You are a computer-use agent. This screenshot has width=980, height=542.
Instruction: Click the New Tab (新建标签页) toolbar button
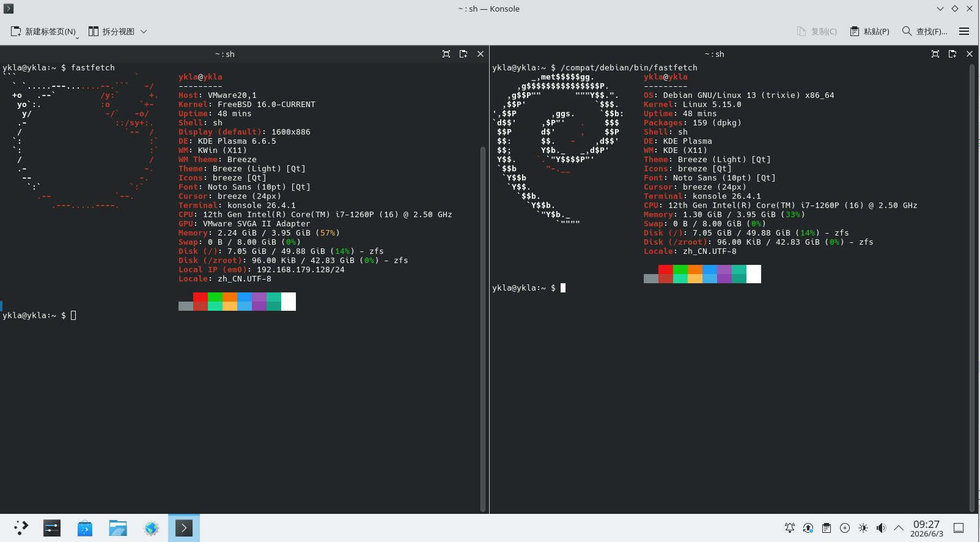43,31
